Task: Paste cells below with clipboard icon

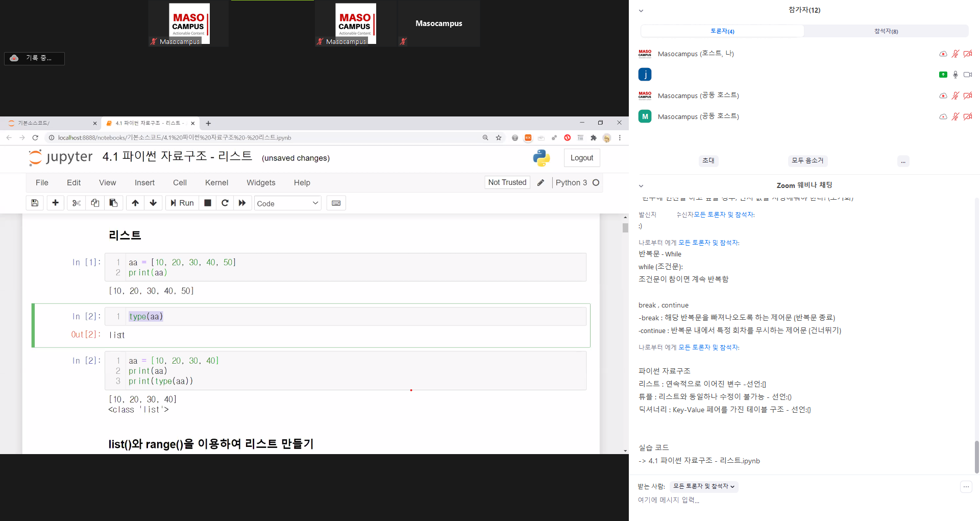Action: (113, 203)
